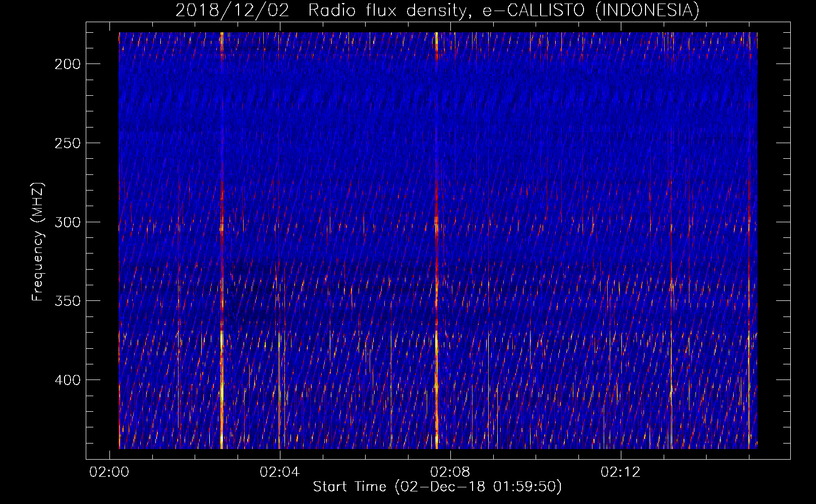Click the '300' frequency tick label
The image size is (816, 504).
tap(68, 222)
